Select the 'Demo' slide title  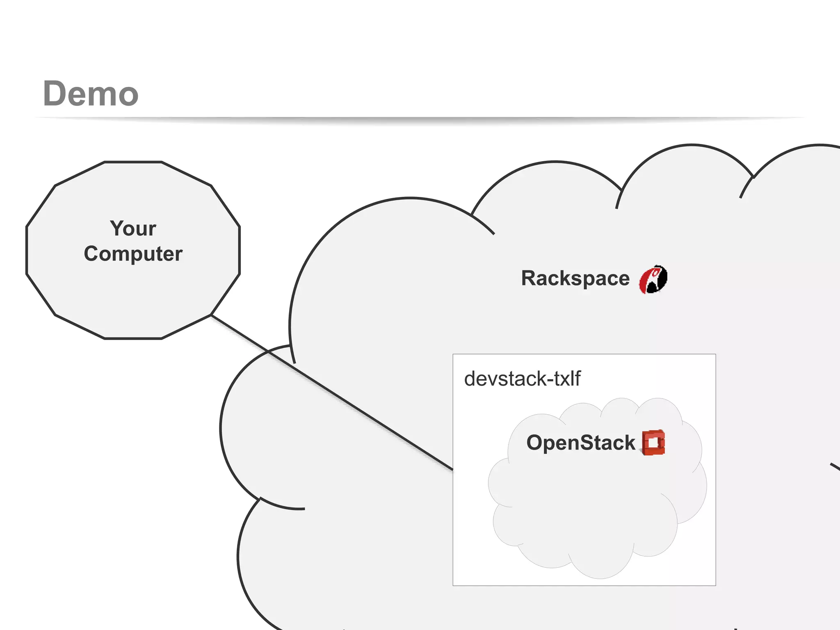[91, 94]
